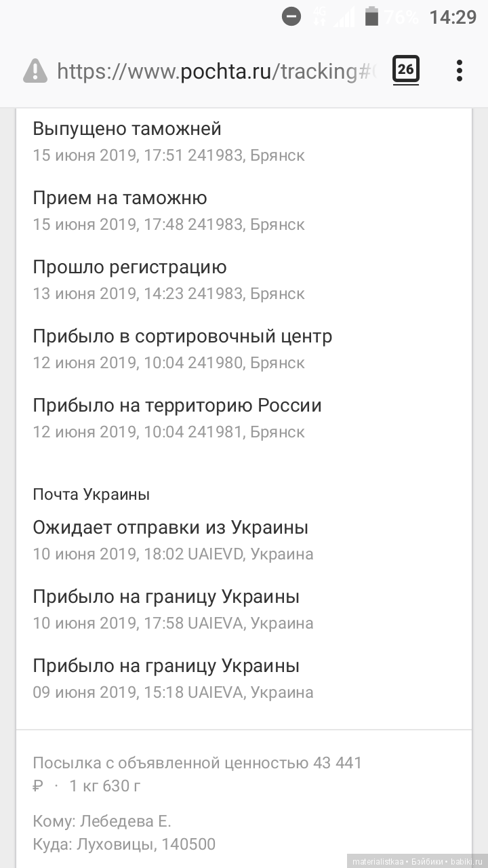The width and height of the screenshot is (488, 868).
Task: Tap the "Почта Украины" section heading
Action: coord(91,494)
